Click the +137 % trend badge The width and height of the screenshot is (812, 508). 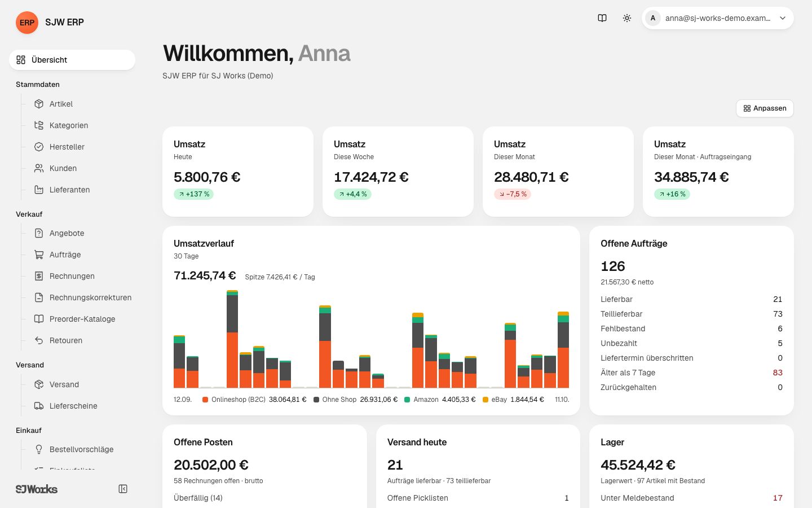coord(193,194)
